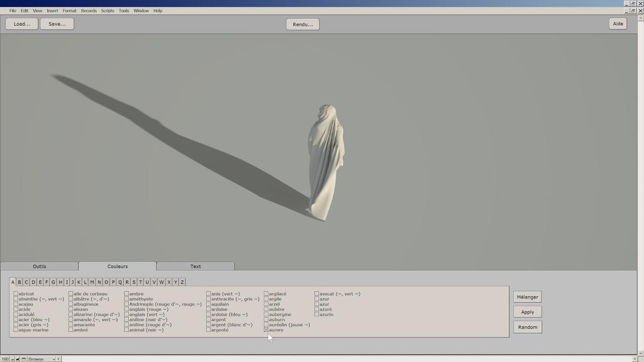Click the zoom in icon in status bar
This screenshot has width=644, height=362.
coord(18,359)
